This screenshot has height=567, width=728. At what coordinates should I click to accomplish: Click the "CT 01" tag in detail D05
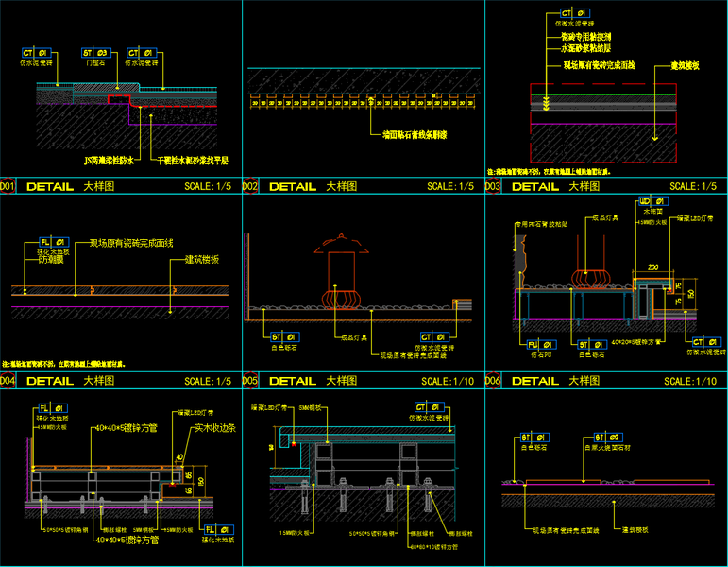435,337
